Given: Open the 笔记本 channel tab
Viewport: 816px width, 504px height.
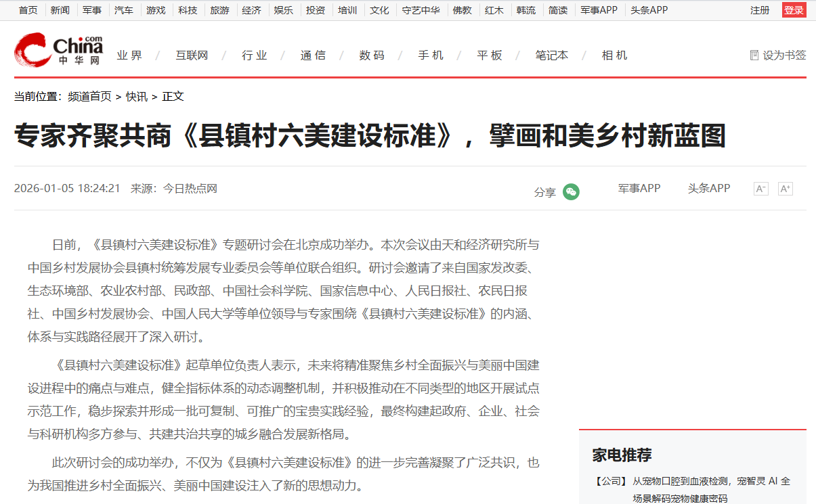Looking at the screenshot, I should pos(551,55).
